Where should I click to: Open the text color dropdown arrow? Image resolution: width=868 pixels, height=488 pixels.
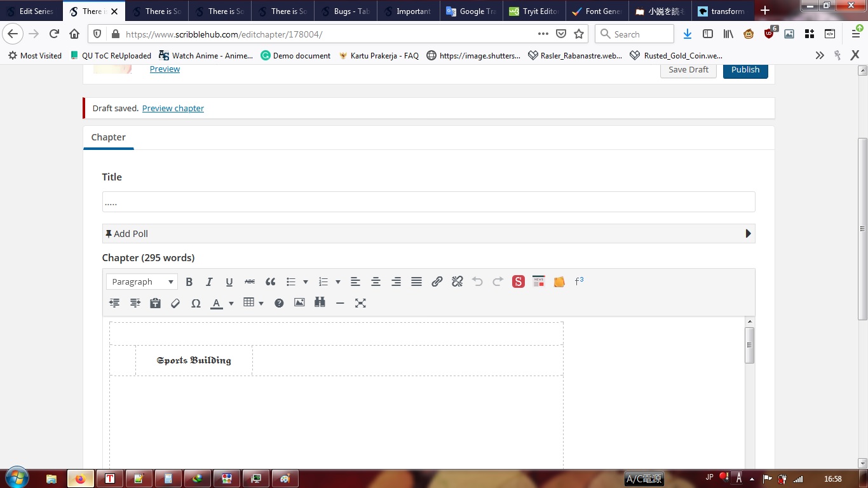(231, 303)
